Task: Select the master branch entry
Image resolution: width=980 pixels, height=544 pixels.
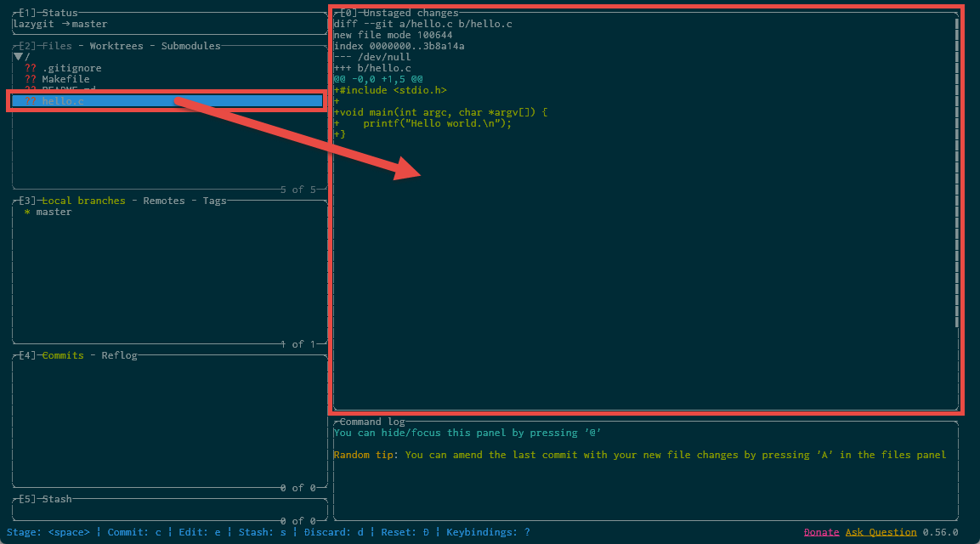Action: (x=54, y=212)
